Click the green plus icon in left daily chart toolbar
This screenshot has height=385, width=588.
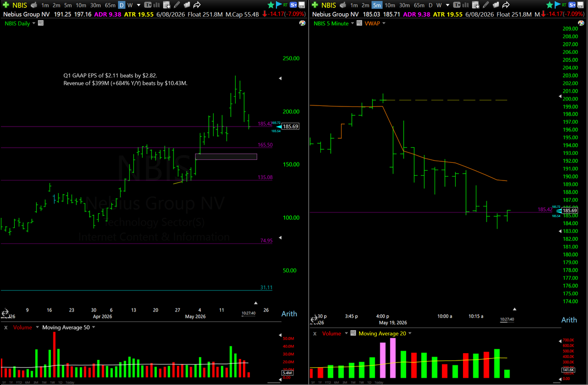pos(5,4)
